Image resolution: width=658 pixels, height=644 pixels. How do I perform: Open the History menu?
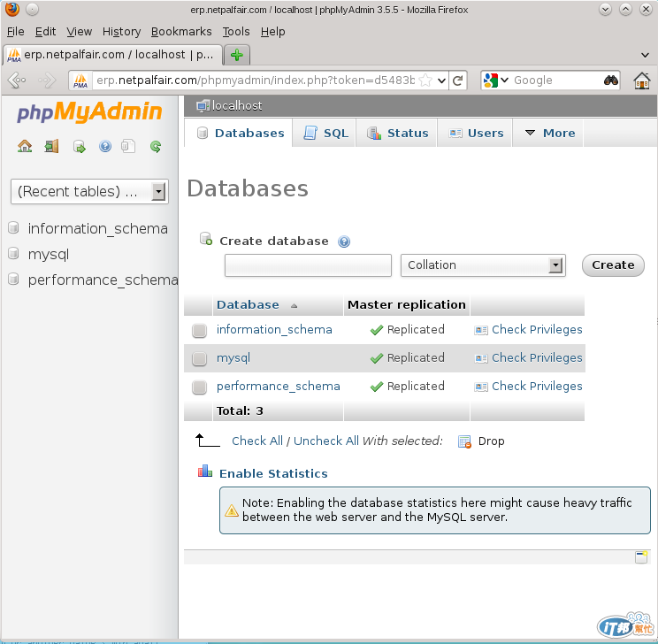pyautogui.click(x=121, y=32)
